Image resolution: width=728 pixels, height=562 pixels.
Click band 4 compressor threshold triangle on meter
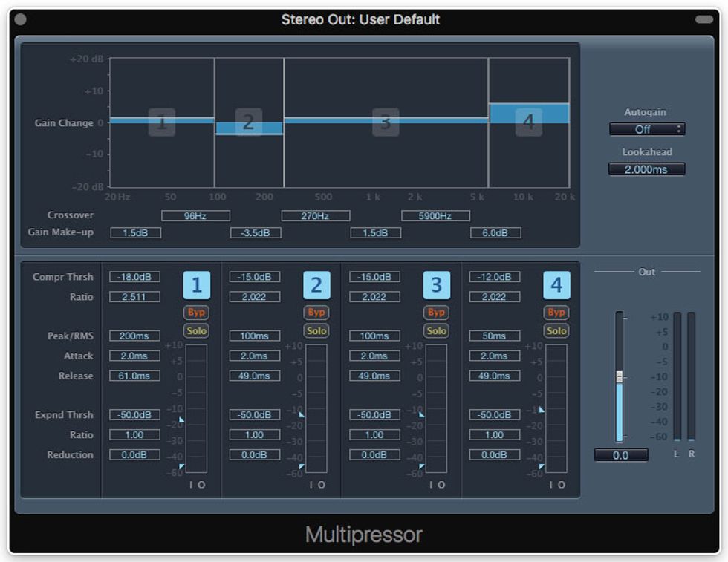[x=542, y=409]
